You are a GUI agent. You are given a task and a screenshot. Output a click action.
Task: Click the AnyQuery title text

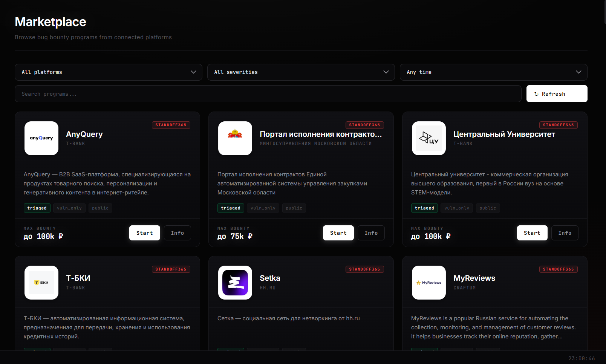tap(84, 134)
